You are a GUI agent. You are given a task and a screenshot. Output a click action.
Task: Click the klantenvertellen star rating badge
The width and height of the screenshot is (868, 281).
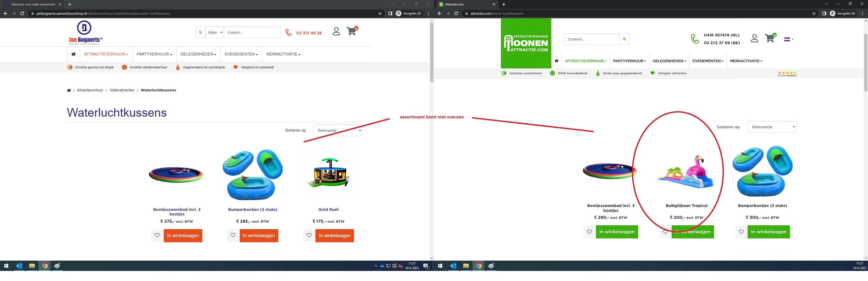(787, 74)
